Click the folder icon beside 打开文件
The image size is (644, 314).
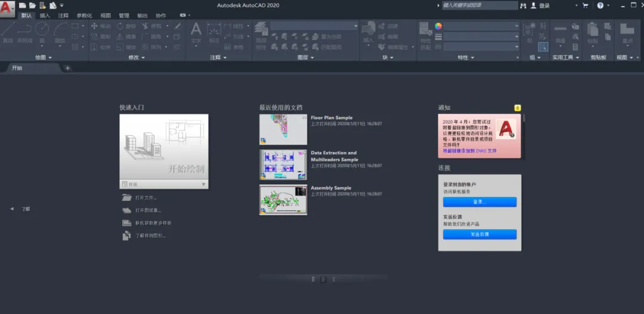coord(126,197)
